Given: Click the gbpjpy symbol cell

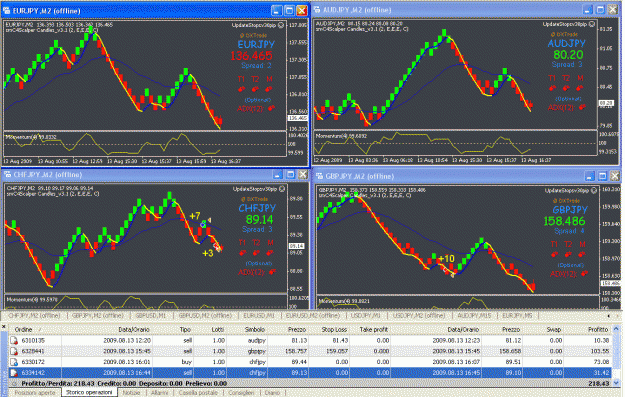Looking at the screenshot, I should point(256,351).
